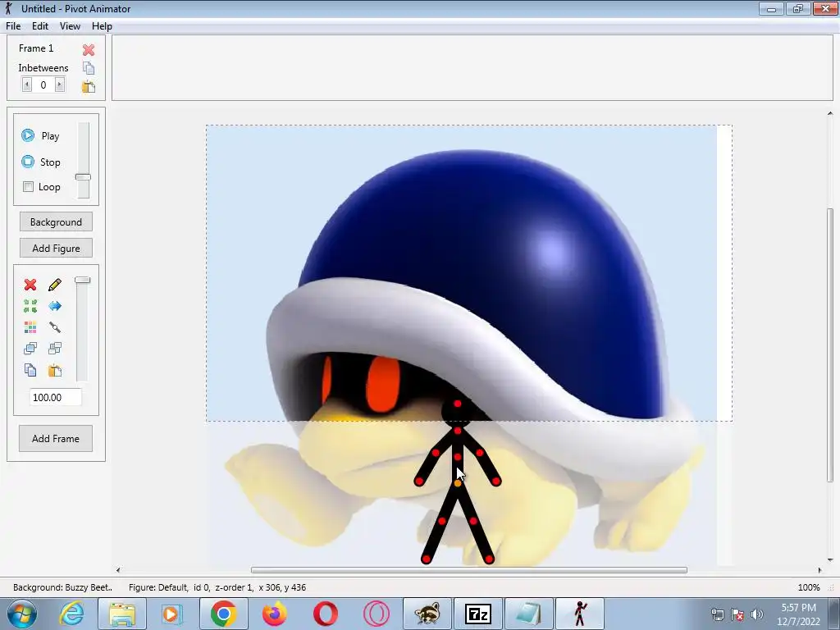Open the figure color picker
The image size is (840, 630).
coord(30,326)
